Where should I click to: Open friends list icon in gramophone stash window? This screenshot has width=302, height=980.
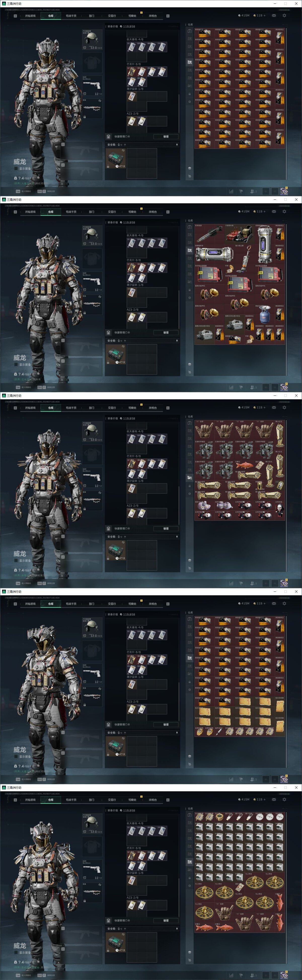[253, 387]
